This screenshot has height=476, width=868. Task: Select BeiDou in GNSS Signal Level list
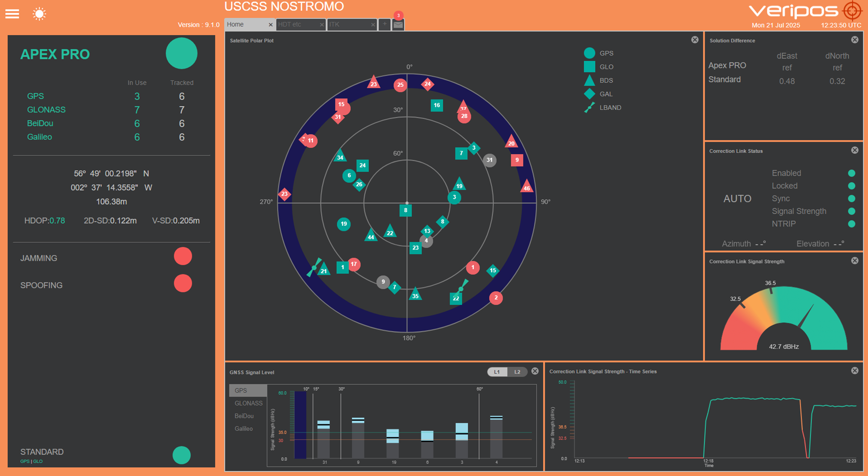[248, 416]
